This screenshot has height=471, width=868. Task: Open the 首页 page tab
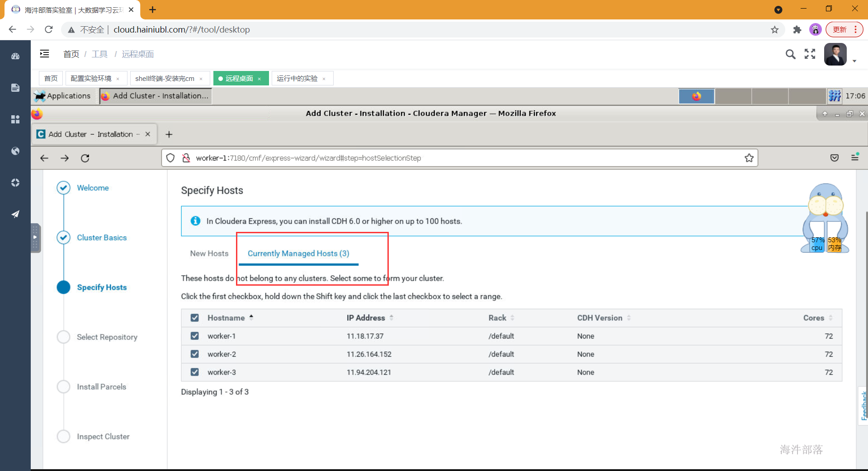tap(51, 78)
